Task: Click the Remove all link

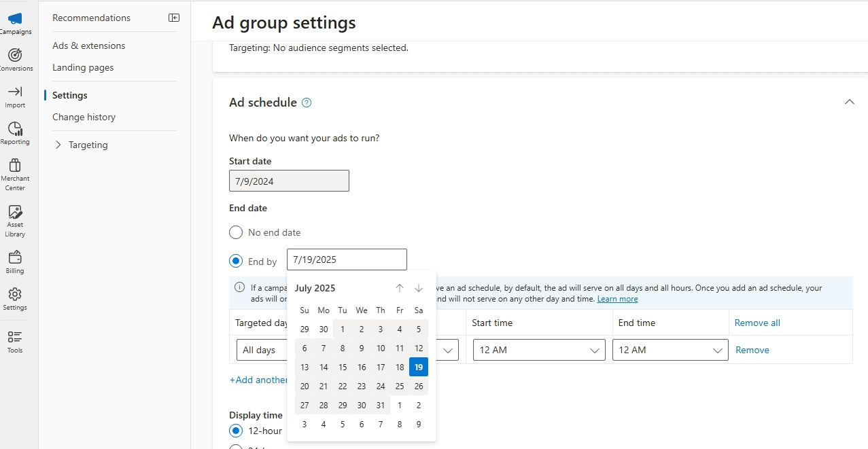Action: click(x=757, y=323)
